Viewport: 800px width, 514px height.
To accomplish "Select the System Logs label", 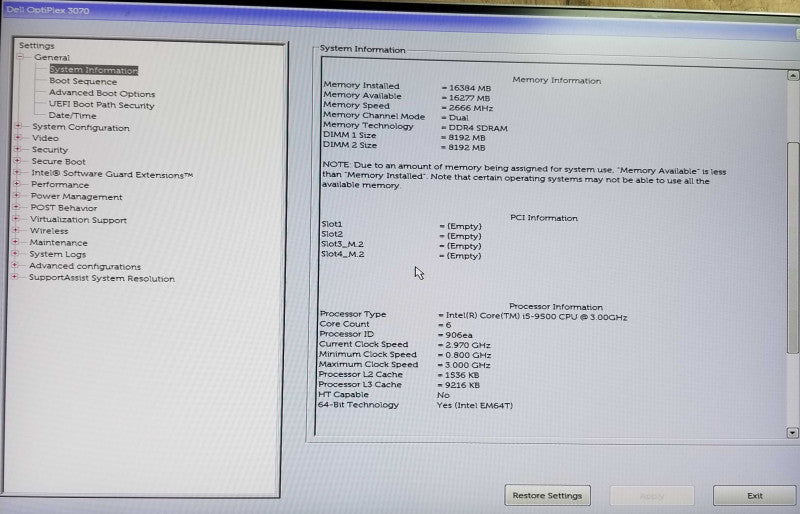I will point(57,255).
